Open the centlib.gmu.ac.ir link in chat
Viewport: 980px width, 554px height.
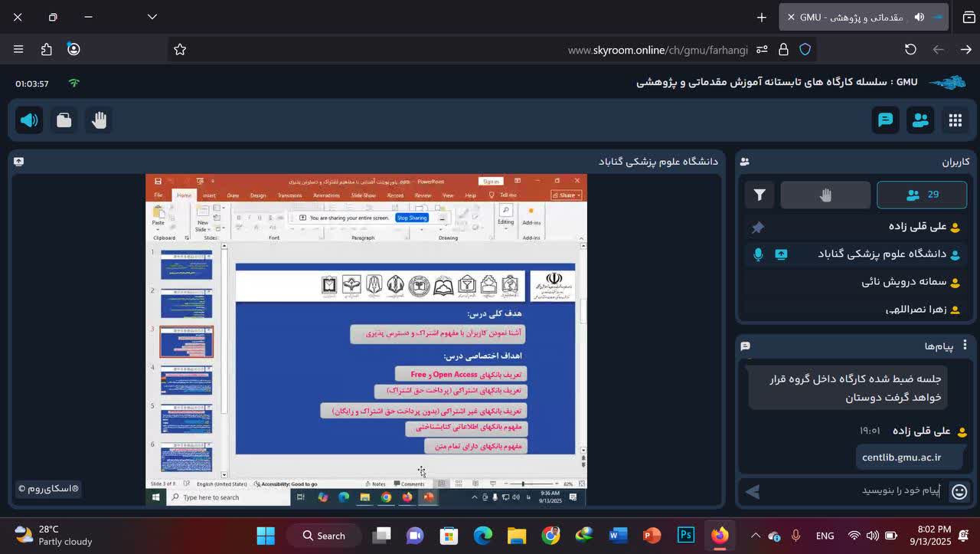901,457
